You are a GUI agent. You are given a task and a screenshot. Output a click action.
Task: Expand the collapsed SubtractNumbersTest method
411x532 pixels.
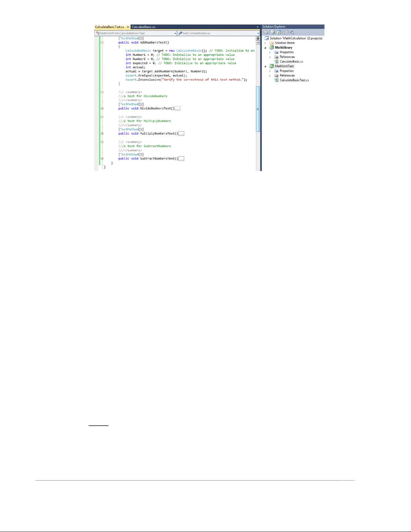click(102, 158)
